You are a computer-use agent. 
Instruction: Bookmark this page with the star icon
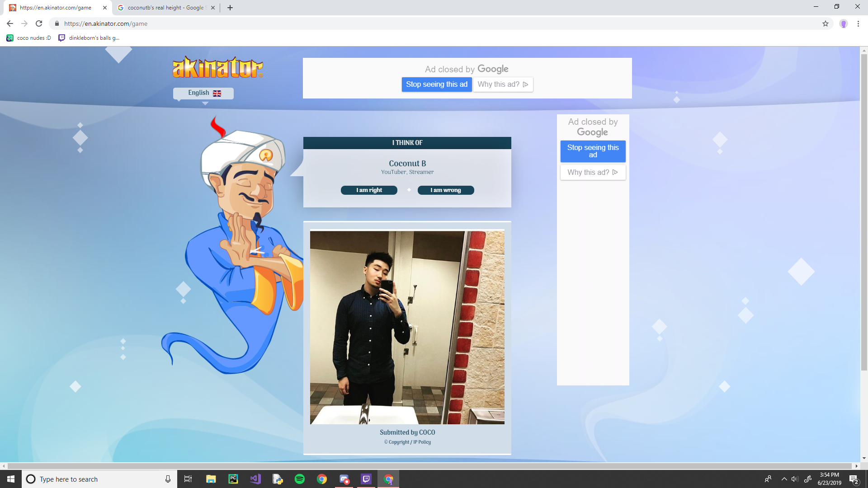coord(826,23)
